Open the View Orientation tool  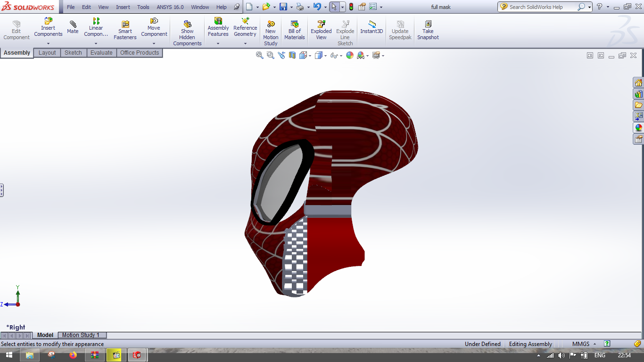[303, 55]
